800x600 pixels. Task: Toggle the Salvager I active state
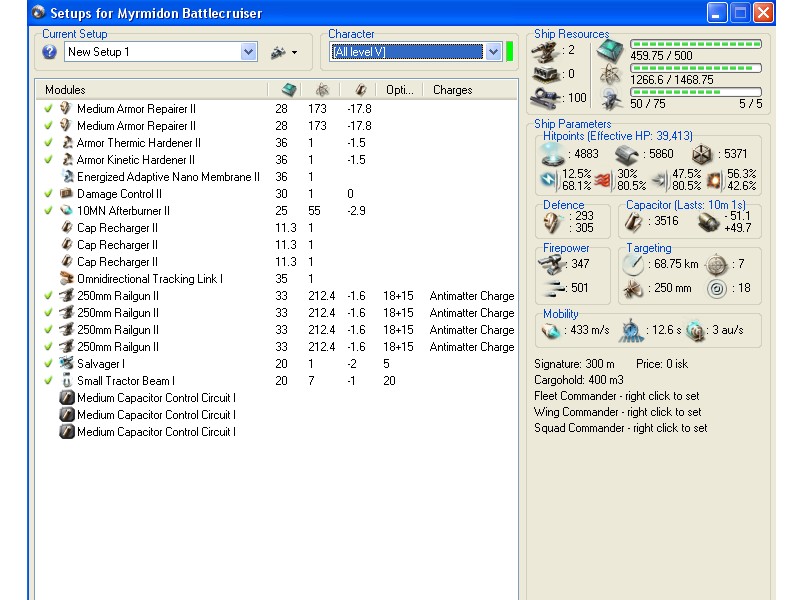point(47,364)
